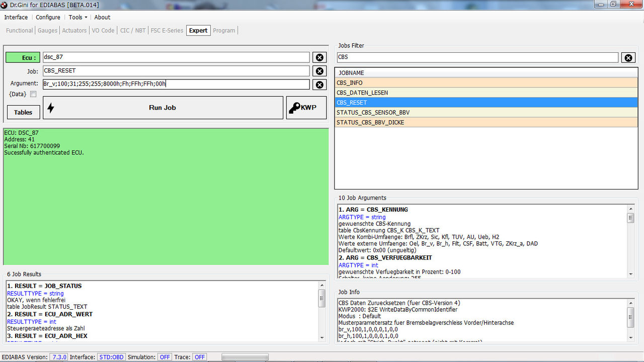Click the Job Results scrollbar thumb

tap(322, 298)
